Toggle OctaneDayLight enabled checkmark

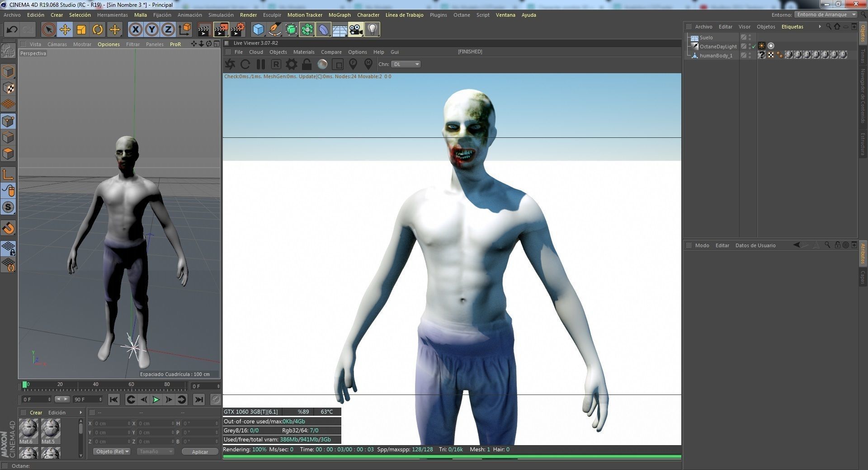754,47
